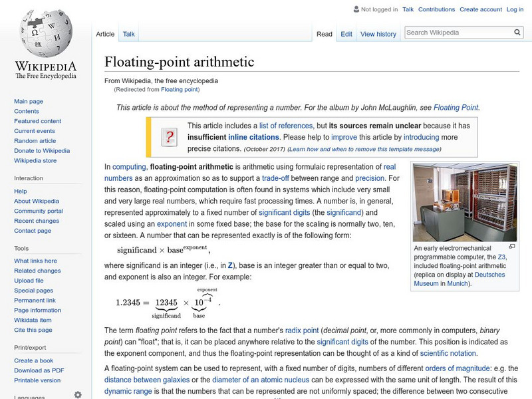Open the 'exponent' link
The height and width of the screenshot is (399, 532).
pyautogui.click(x=172, y=224)
